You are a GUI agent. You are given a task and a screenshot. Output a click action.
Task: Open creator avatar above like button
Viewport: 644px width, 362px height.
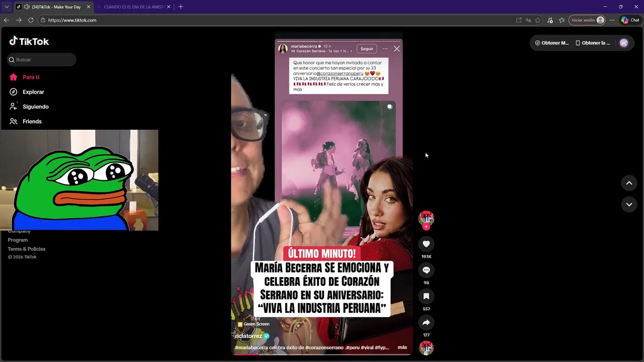click(426, 218)
